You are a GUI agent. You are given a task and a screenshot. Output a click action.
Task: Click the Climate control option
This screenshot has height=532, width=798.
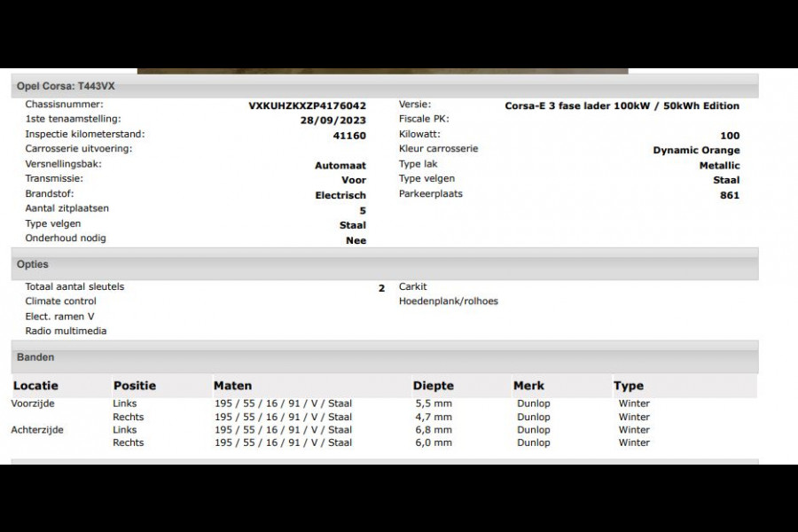point(60,301)
